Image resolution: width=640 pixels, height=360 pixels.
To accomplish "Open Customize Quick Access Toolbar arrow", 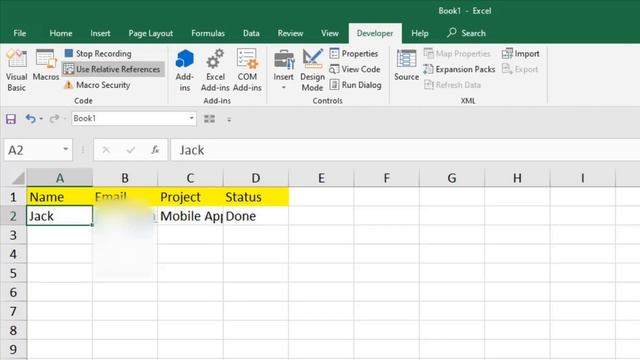I will click(229, 119).
